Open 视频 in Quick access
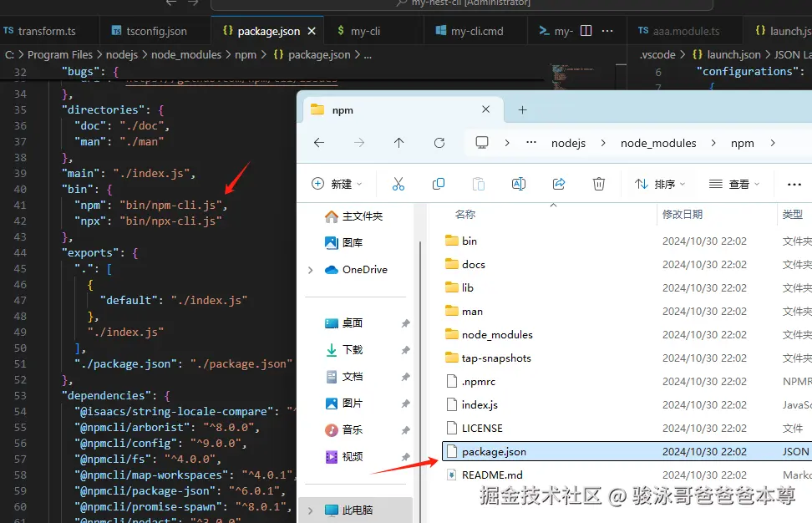The width and height of the screenshot is (812, 523). click(x=343, y=457)
